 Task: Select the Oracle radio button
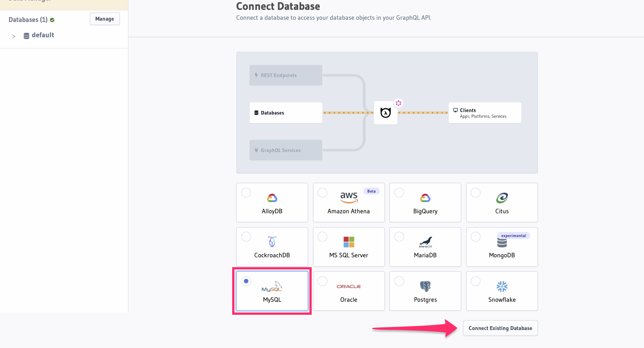tap(322, 281)
